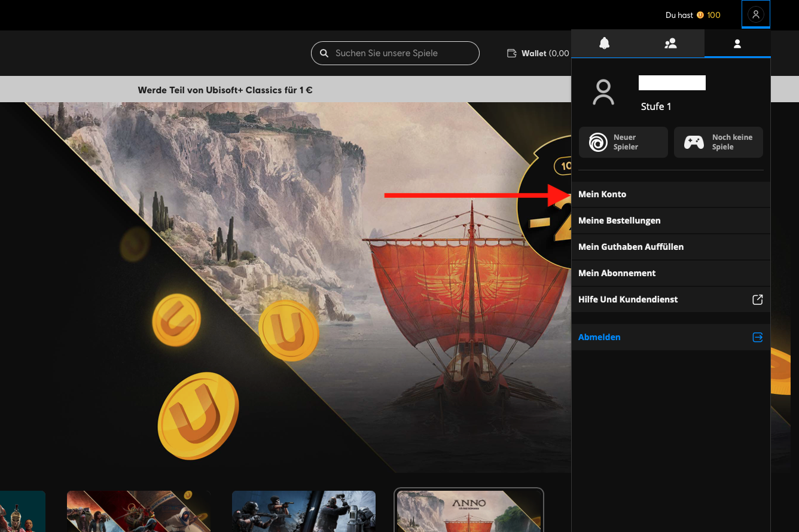
Task: Open the Neuer Spieler Ubisoft badge
Action: (x=623, y=142)
